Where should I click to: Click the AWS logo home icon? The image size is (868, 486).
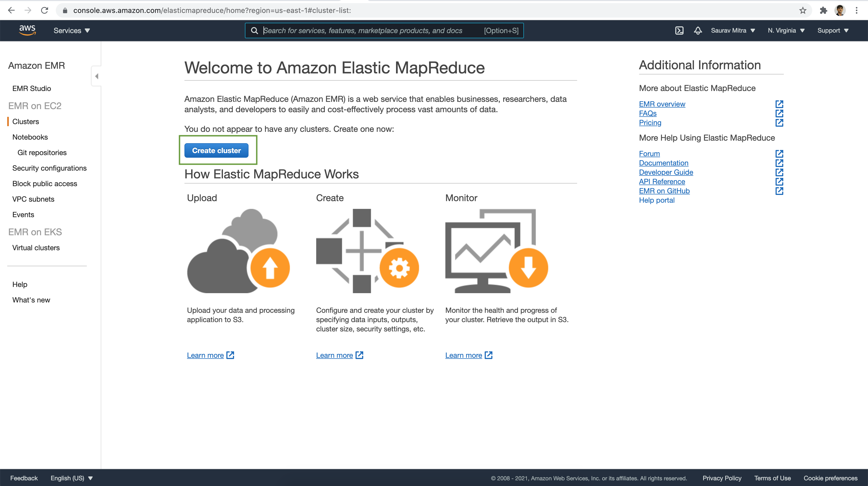tap(27, 30)
